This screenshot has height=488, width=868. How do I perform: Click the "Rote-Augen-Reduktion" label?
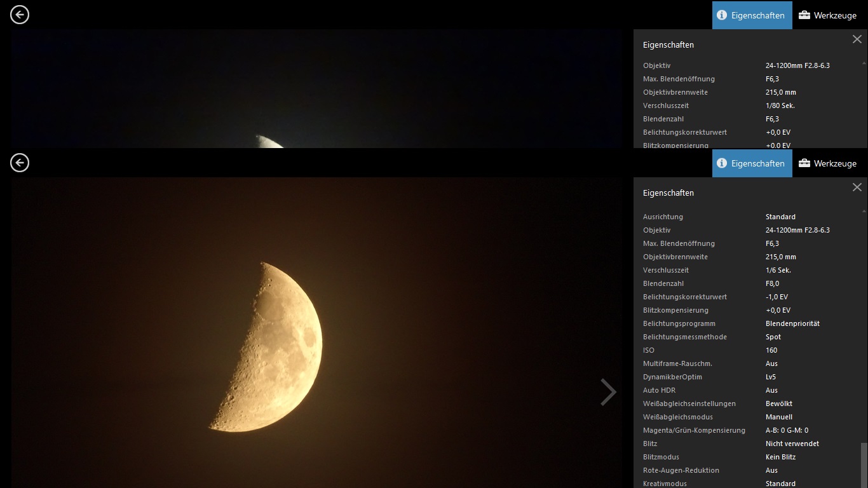(681, 470)
